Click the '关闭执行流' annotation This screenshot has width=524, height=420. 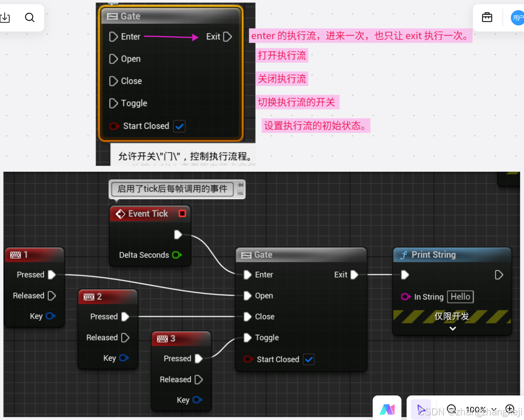(x=282, y=79)
